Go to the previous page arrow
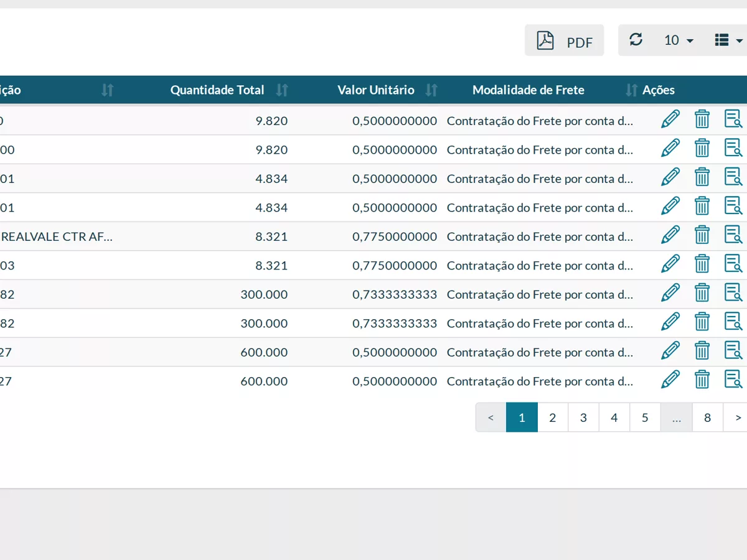 [491, 418]
